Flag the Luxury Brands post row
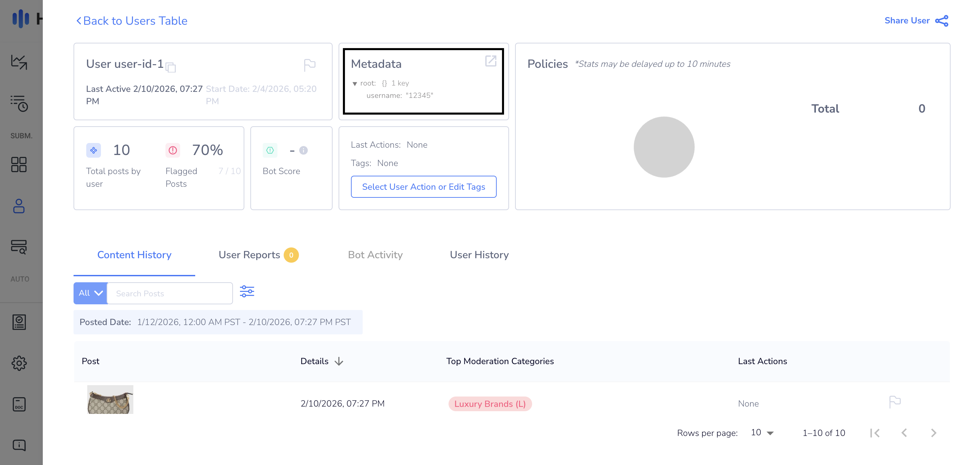 [x=894, y=402]
